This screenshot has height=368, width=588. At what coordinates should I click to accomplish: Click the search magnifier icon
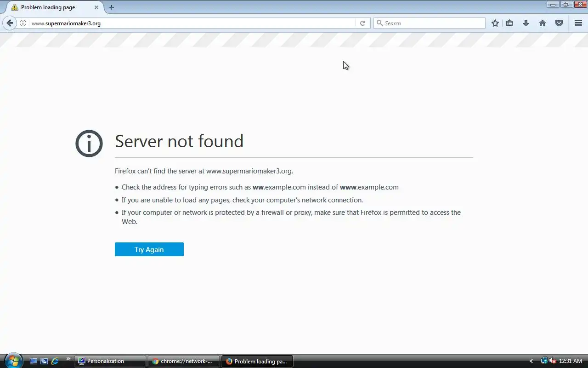379,23
